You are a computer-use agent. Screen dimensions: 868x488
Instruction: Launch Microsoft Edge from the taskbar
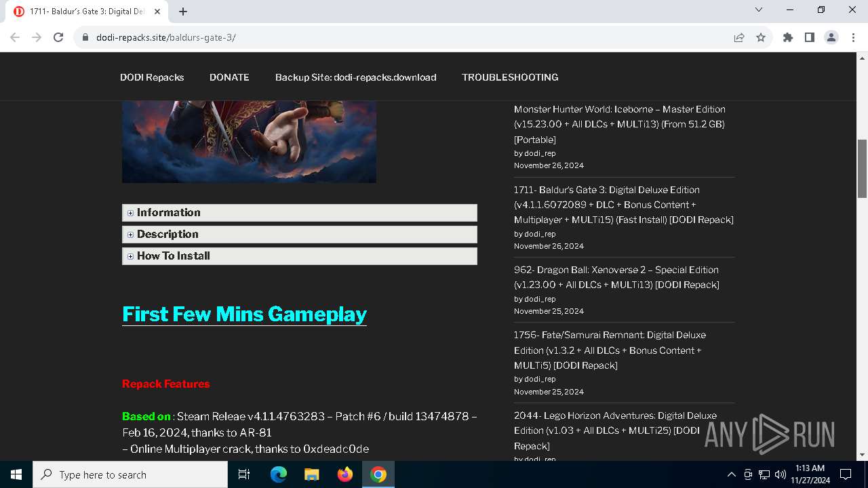click(279, 474)
